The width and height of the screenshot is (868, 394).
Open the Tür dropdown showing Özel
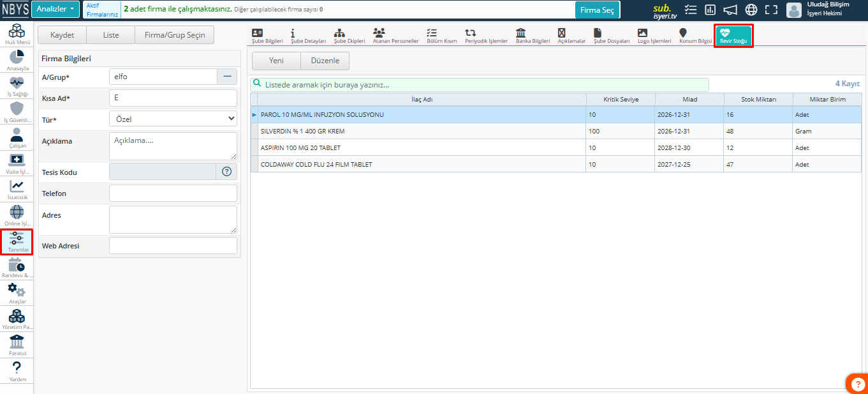(x=173, y=119)
